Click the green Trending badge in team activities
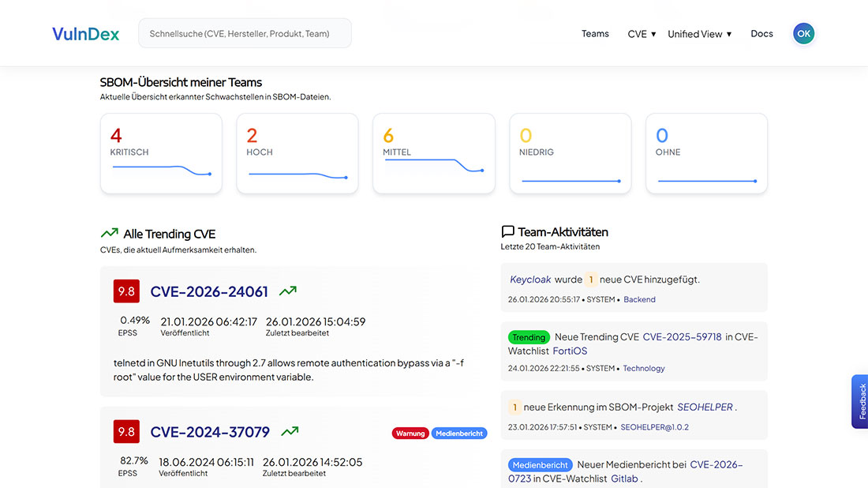 tap(529, 336)
